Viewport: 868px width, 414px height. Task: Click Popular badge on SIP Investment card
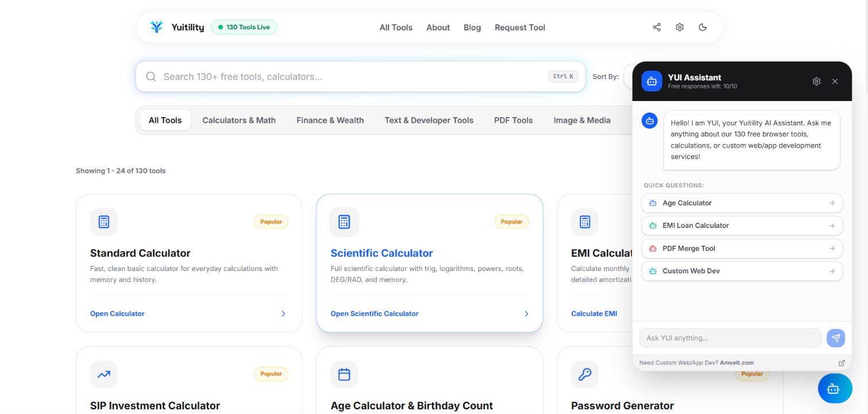coord(271,374)
